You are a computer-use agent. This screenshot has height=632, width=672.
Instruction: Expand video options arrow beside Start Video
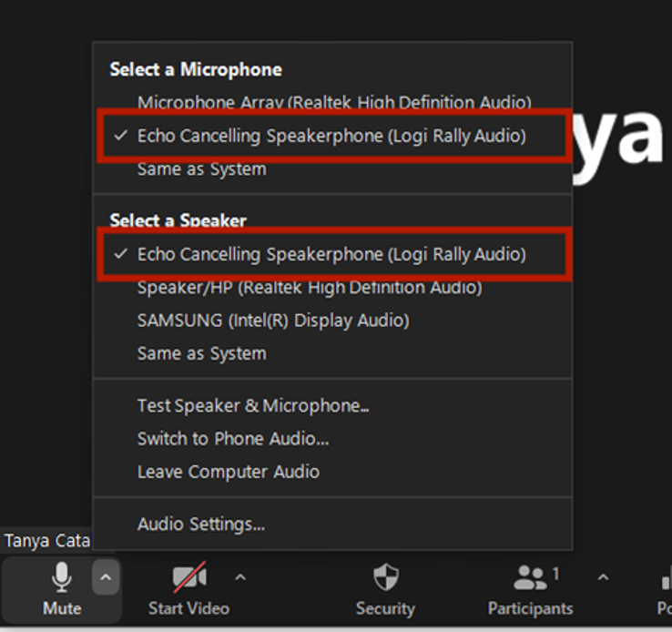point(240,577)
